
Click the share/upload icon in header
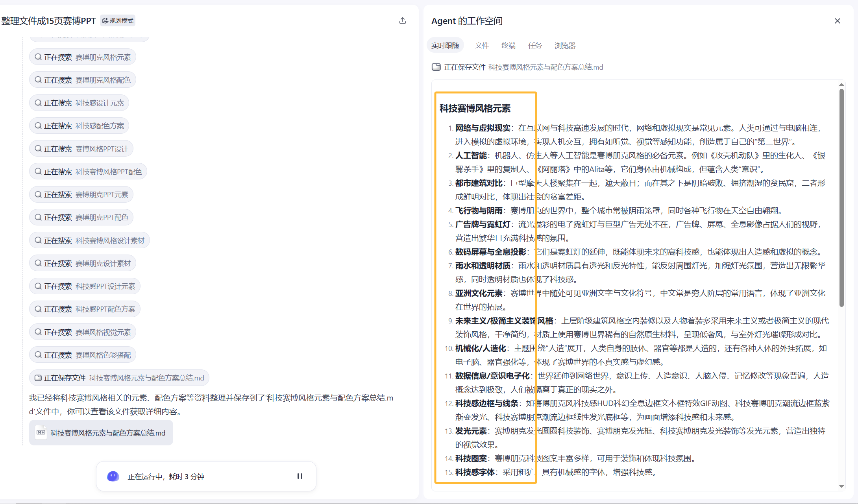point(402,21)
